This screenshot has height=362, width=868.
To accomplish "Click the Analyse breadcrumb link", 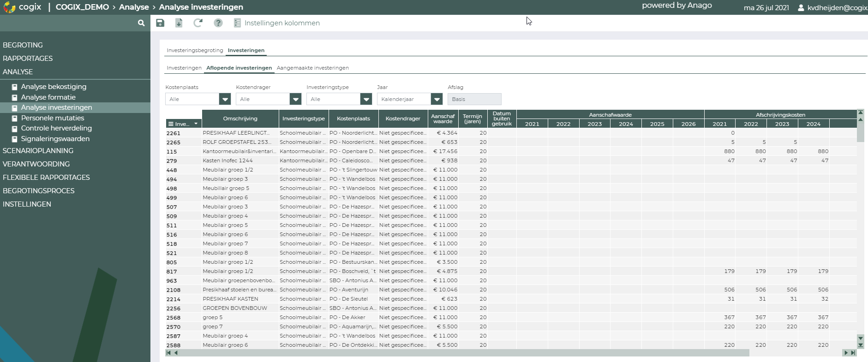I will pyautogui.click(x=134, y=7).
